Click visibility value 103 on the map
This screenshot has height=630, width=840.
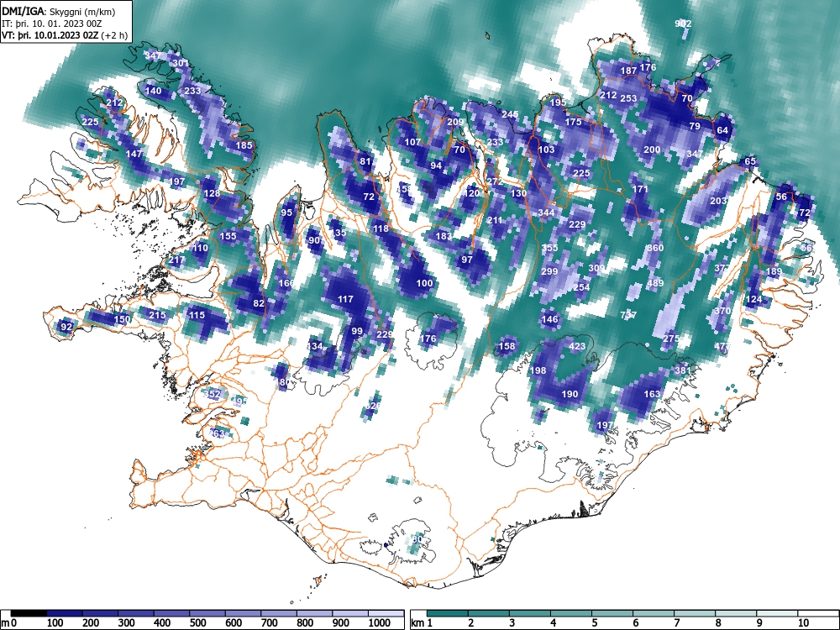547,150
